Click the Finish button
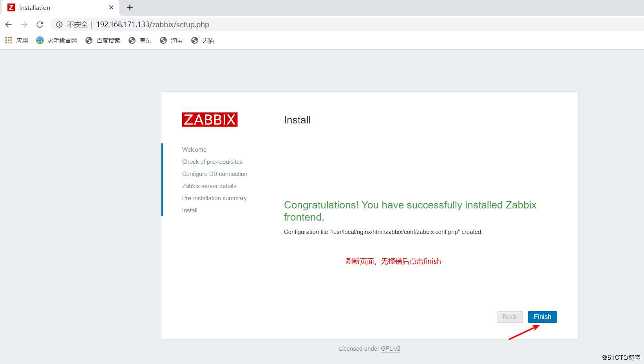The image size is (644, 364). 542,317
